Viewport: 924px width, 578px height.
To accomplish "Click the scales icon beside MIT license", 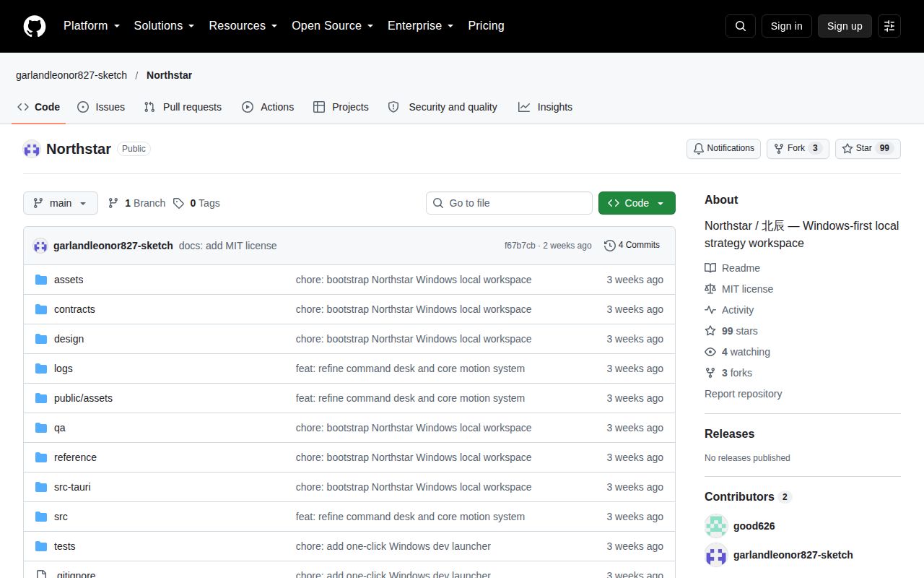I will (x=710, y=289).
